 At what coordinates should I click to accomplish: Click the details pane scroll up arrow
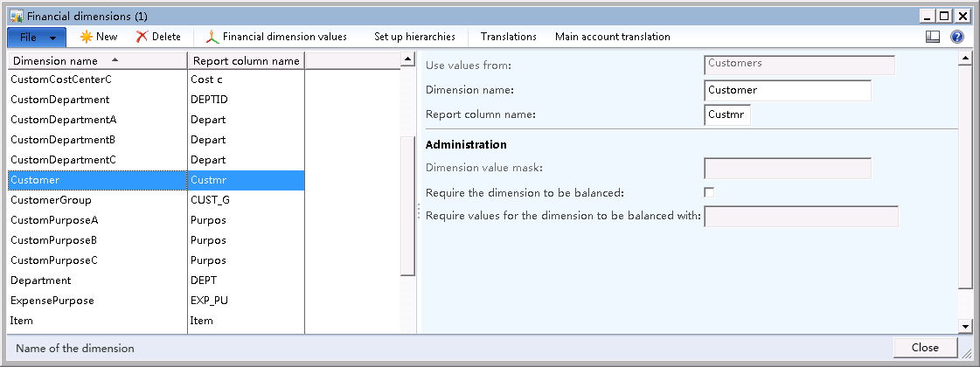pyautogui.click(x=965, y=59)
